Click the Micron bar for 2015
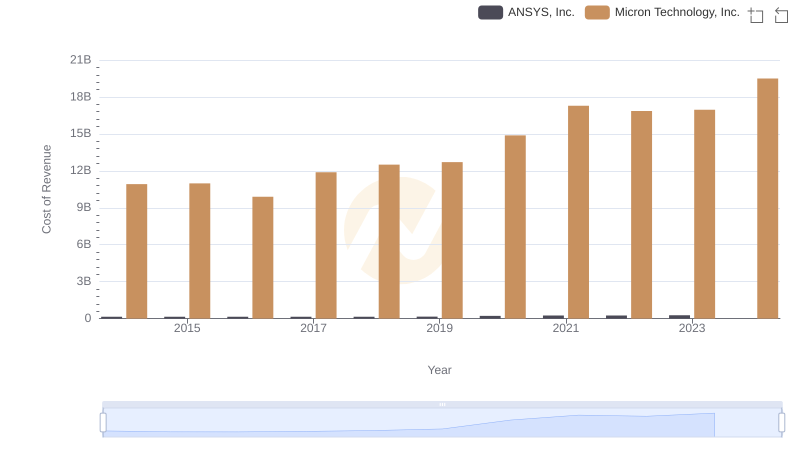Image resolution: width=800 pixels, height=461 pixels. (200, 250)
